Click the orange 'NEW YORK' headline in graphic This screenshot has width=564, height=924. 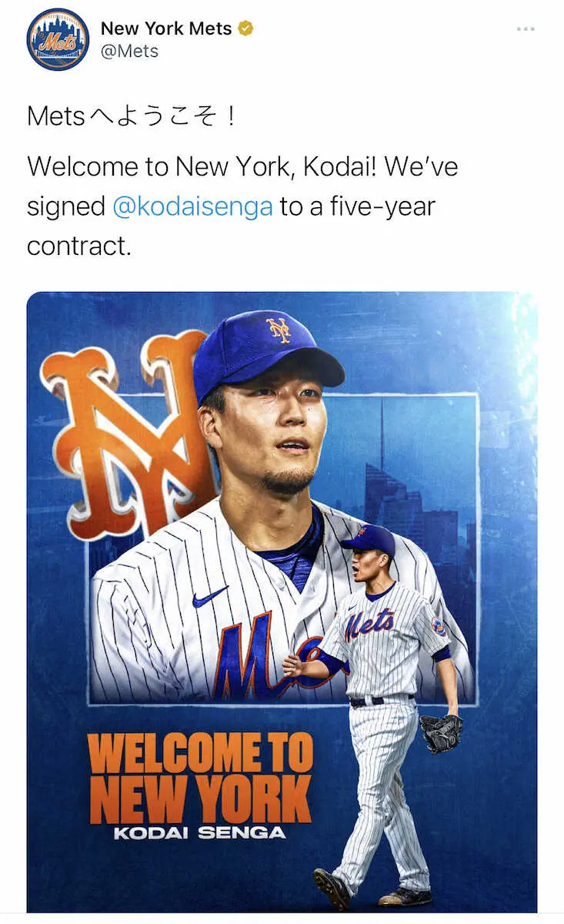point(200,799)
